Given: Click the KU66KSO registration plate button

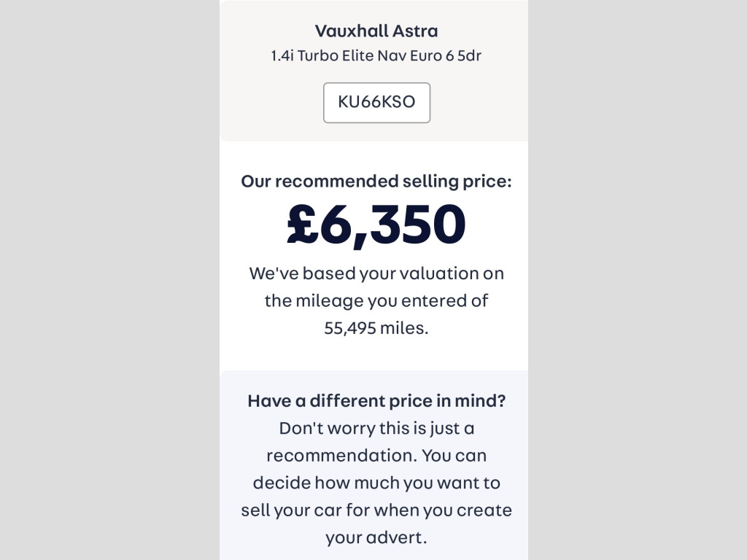Looking at the screenshot, I should pos(376,102).
